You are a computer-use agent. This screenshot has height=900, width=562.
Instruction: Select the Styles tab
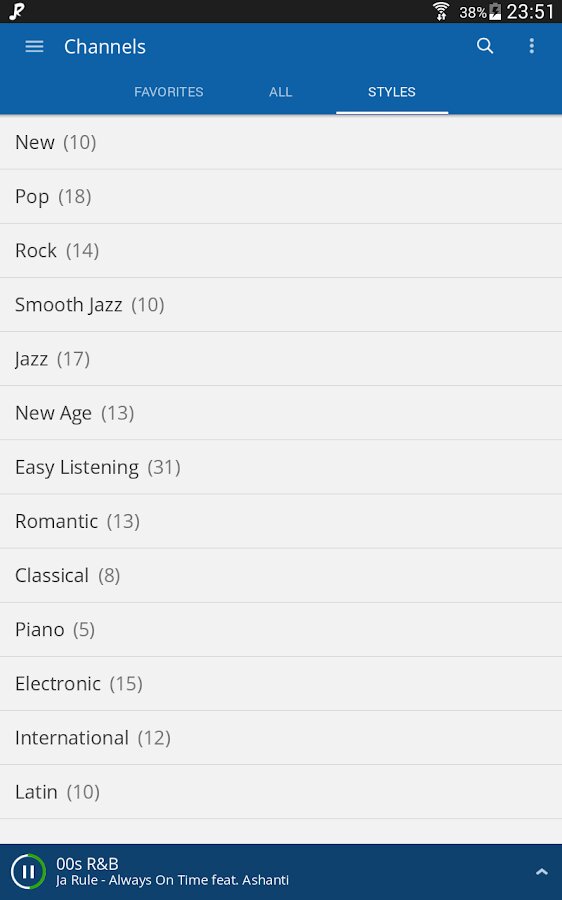(x=392, y=92)
